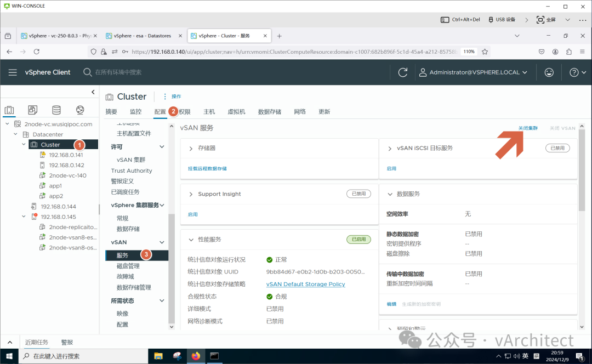Bookmark this page with star icon
The width and height of the screenshot is (592, 364).
coord(485,52)
